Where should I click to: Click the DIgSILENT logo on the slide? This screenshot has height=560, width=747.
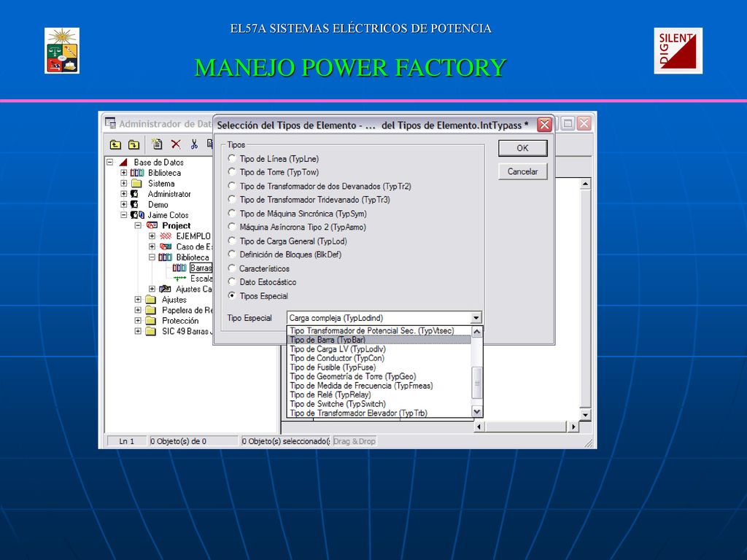point(678,51)
